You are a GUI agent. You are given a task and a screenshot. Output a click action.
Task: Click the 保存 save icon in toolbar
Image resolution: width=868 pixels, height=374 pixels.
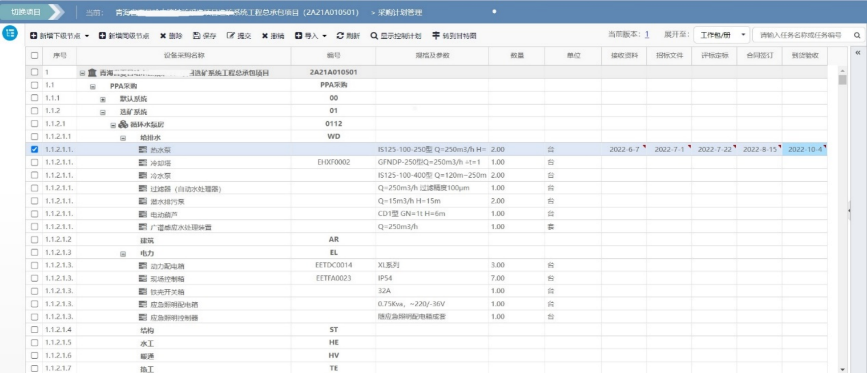197,36
